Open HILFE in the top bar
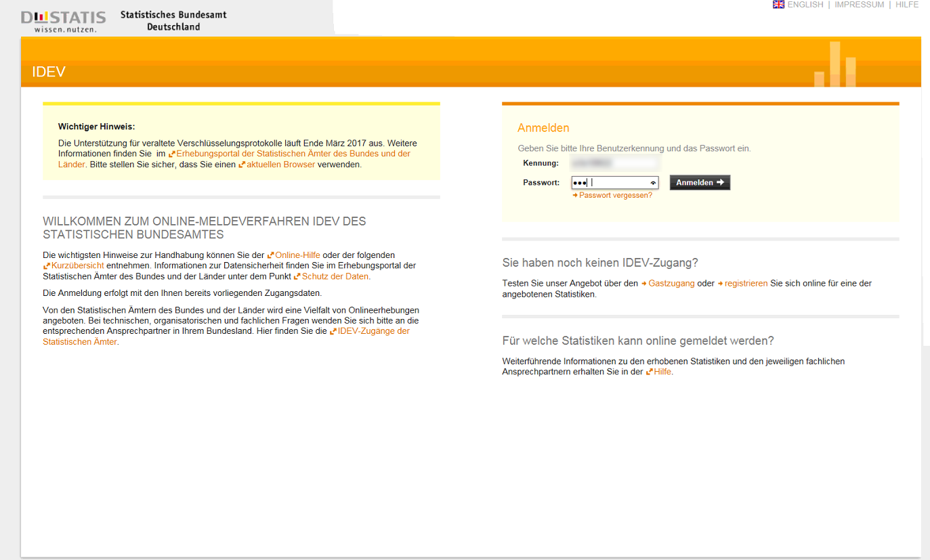The width and height of the screenshot is (930, 560). [907, 5]
